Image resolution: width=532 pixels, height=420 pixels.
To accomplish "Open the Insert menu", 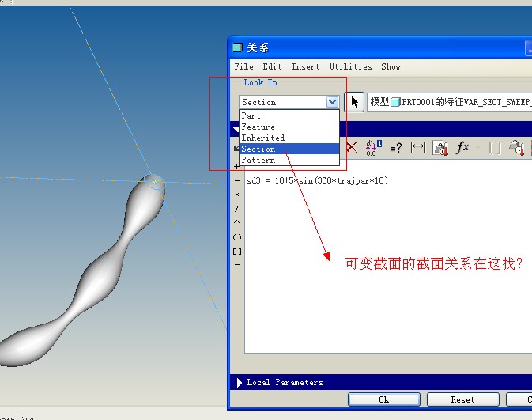I will pos(305,66).
